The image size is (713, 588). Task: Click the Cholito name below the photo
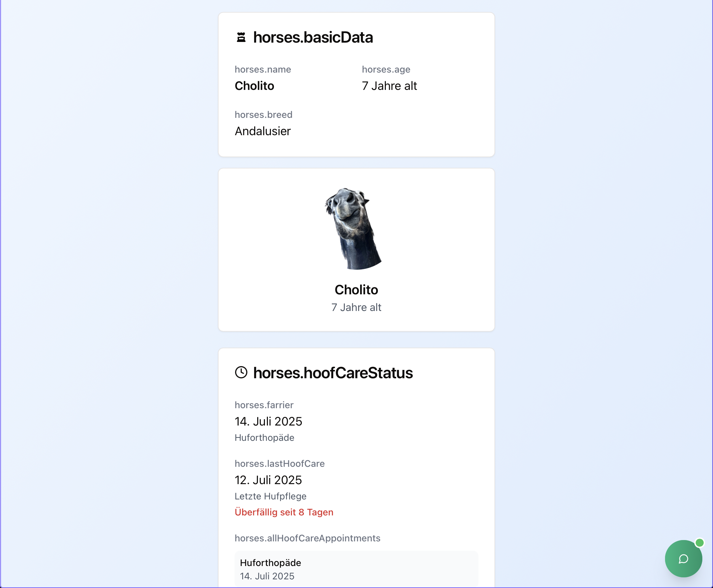coord(356,290)
